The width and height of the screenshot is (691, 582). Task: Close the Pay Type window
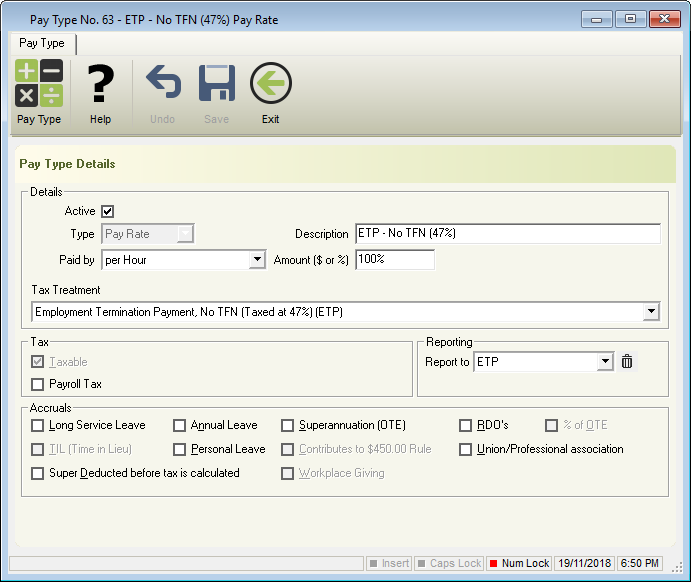[x=665, y=19]
